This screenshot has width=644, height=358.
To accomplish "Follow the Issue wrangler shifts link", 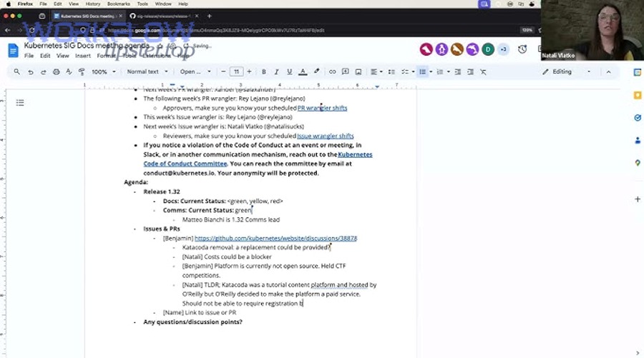I will point(326,136).
